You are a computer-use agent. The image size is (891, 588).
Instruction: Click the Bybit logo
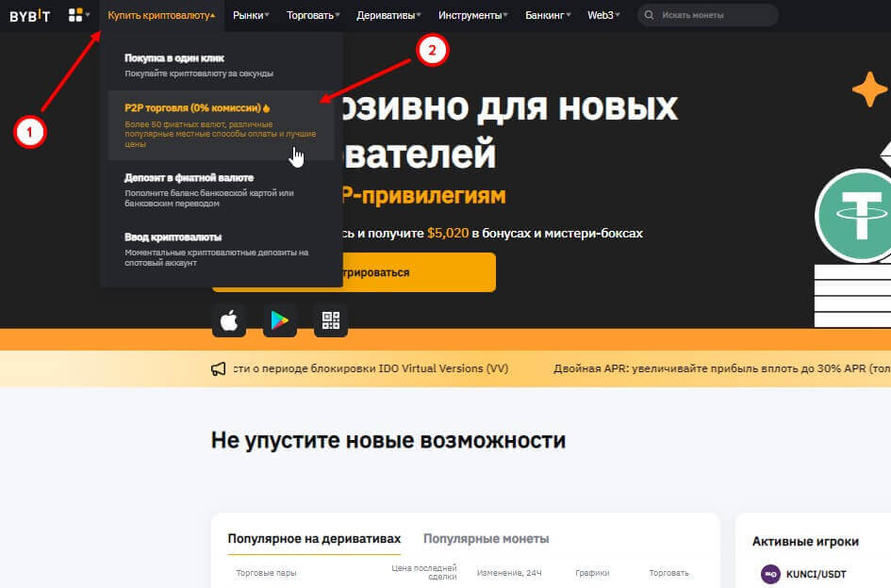coord(30,15)
